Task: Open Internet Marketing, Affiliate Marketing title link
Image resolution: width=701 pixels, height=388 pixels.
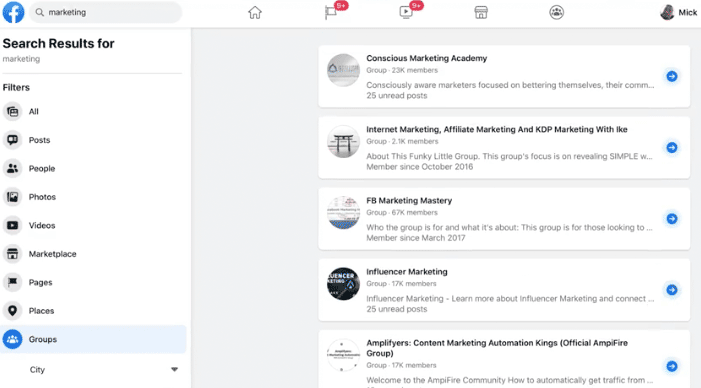Action: [x=497, y=129]
